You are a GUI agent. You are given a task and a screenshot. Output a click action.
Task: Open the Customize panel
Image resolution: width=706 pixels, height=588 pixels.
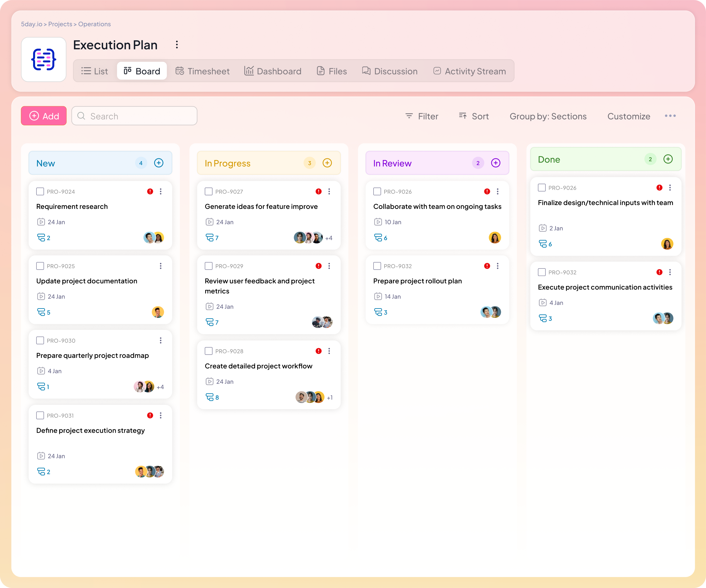(x=628, y=116)
